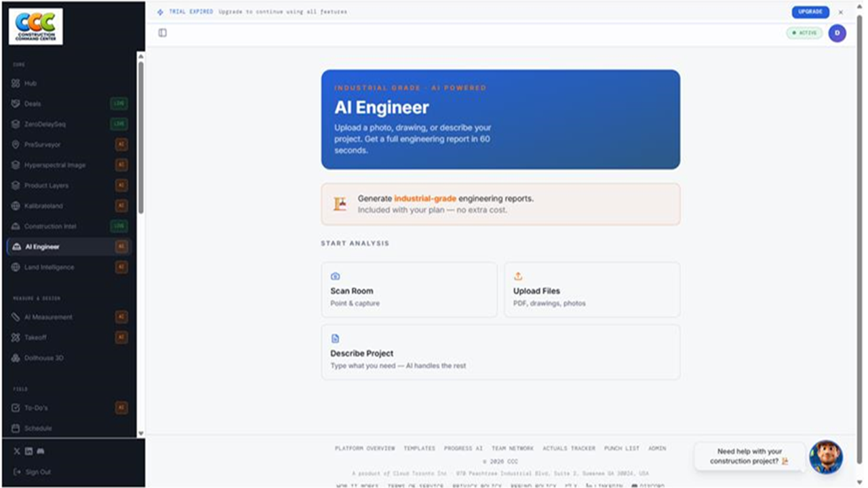Click the sidebar scroll down arrow
The height and width of the screenshot is (488, 868).
coord(141,433)
